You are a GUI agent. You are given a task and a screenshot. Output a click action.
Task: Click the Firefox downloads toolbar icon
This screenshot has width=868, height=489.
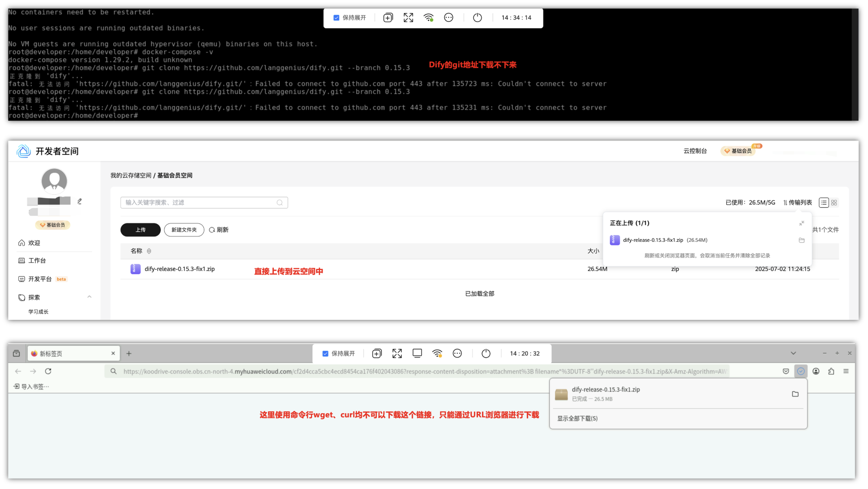[801, 371]
